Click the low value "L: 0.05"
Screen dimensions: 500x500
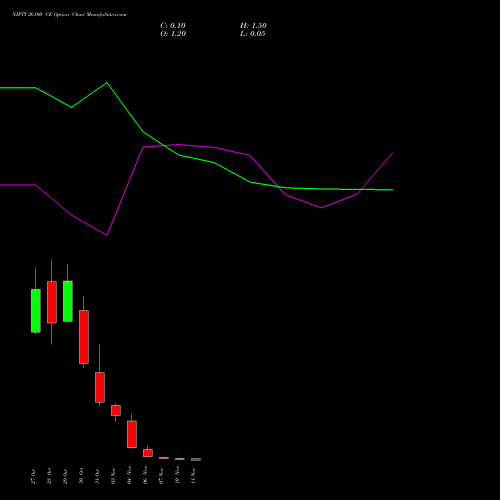253,34
